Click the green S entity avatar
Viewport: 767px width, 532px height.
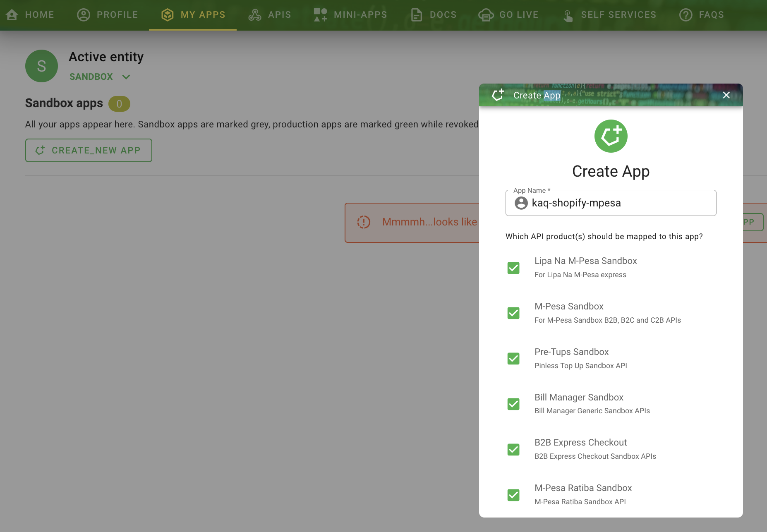coord(41,66)
